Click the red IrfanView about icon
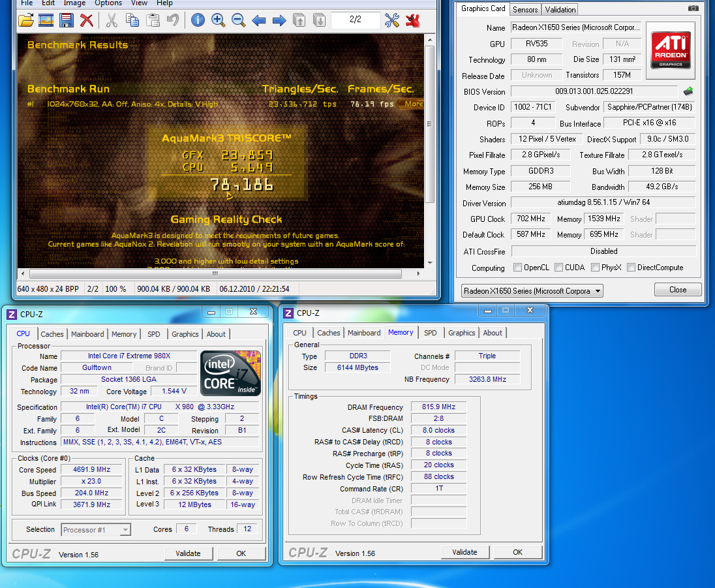This screenshot has width=715, height=588. tap(413, 20)
